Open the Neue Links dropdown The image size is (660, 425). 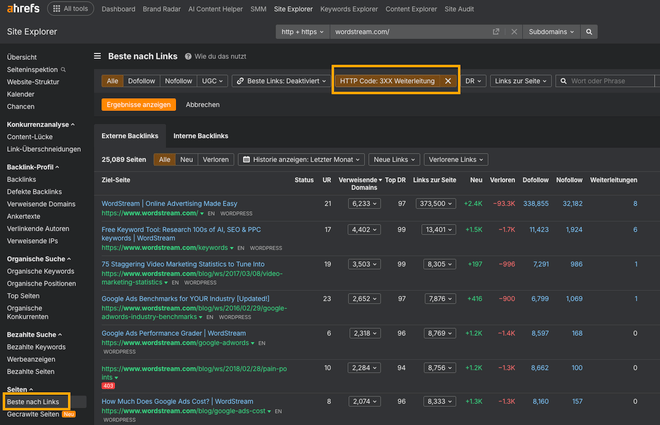tap(394, 159)
